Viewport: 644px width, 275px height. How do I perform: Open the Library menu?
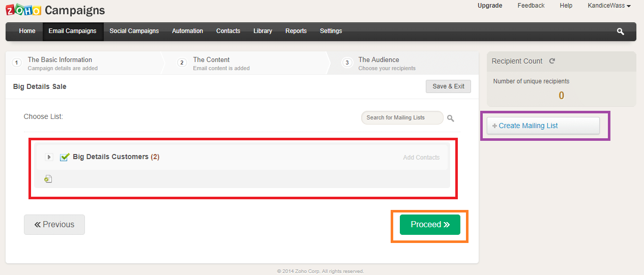[262, 31]
